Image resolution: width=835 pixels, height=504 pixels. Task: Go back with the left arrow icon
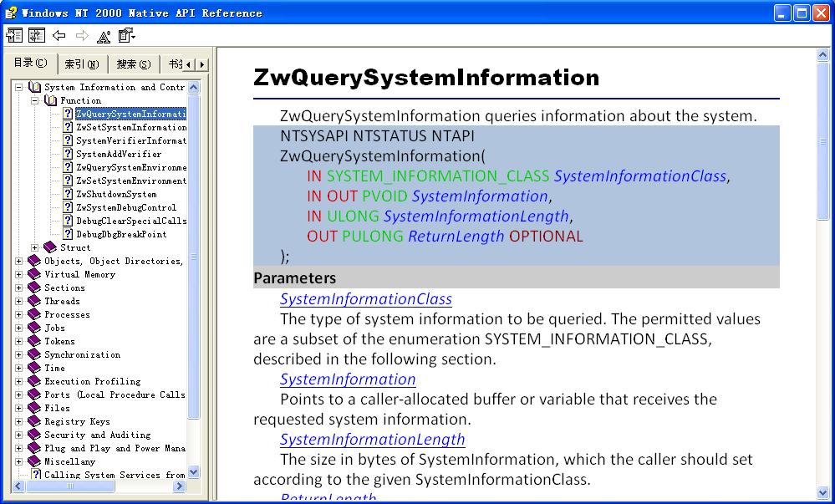tap(59, 36)
